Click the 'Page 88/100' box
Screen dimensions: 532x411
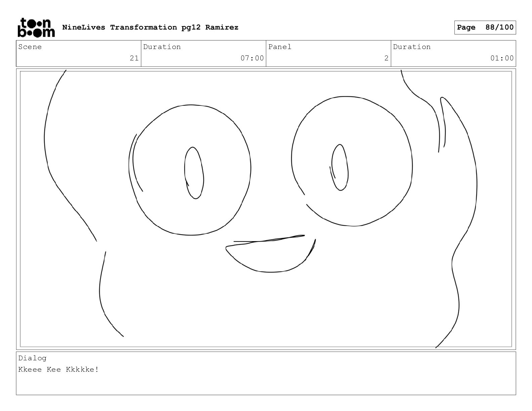(485, 28)
